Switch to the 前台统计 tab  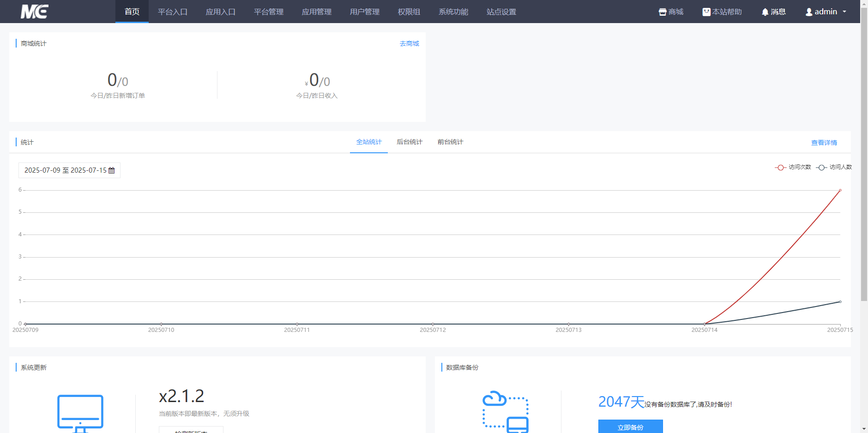tap(450, 142)
